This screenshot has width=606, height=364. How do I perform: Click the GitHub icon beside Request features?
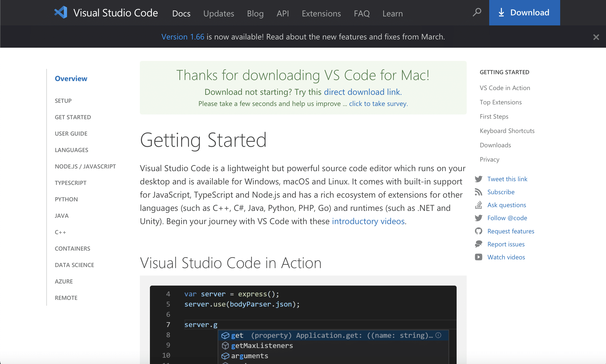coord(479,231)
